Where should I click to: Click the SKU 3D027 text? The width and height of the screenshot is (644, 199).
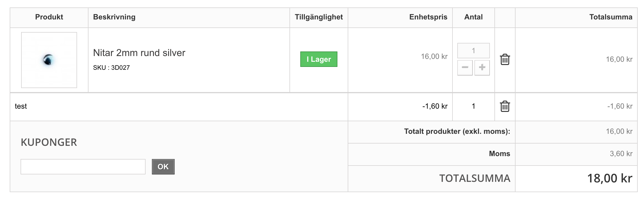(111, 68)
